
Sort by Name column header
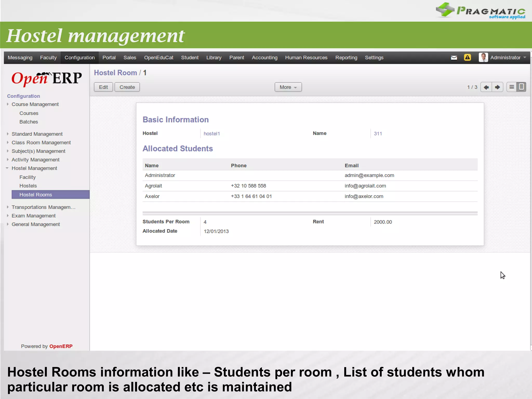pos(152,165)
